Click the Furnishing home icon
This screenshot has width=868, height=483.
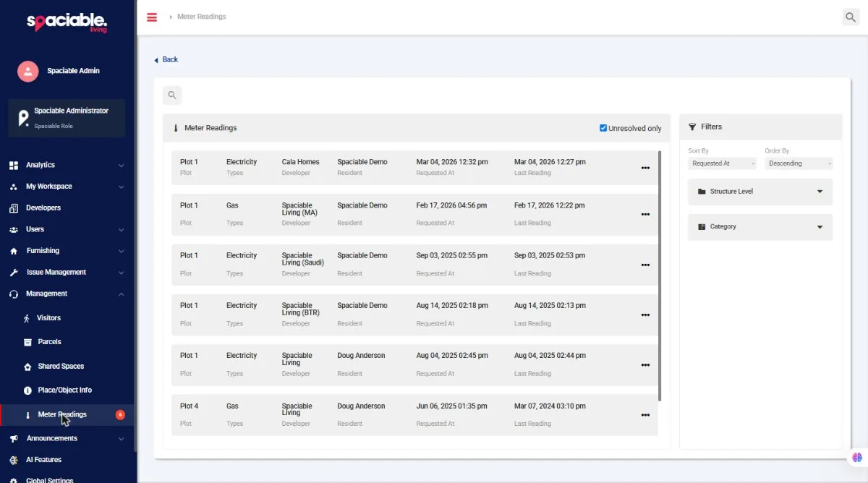(x=14, y=251)
